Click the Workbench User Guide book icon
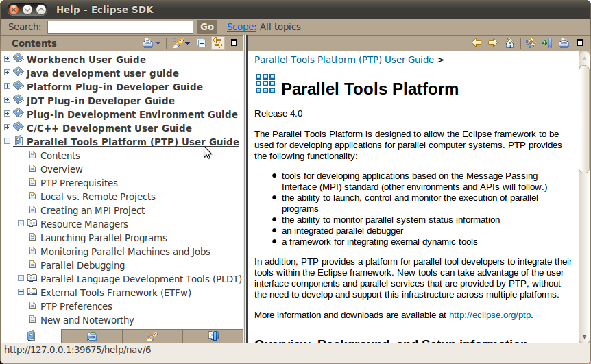The width and height of the screenshot is (591, 364). pyautogui.click(x=19, y=58)
